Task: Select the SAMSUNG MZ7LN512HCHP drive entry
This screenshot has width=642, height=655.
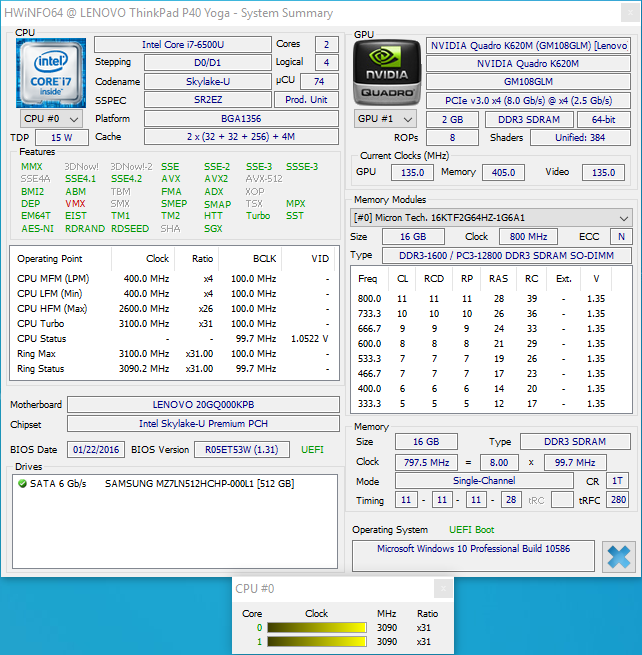Action: [x=175, y=484]
